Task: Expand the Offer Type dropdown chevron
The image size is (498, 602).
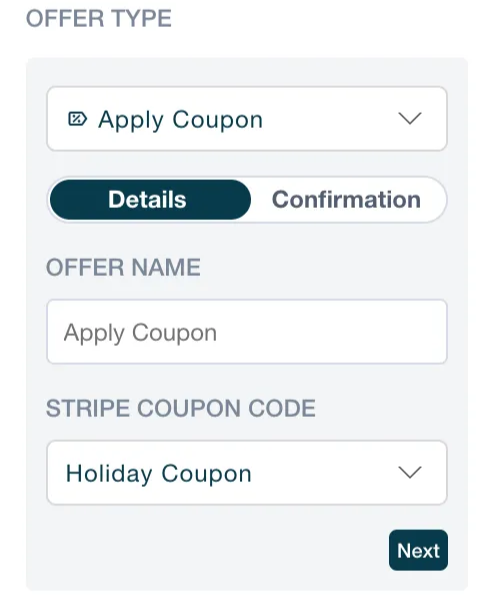Action: pos(410,119)
